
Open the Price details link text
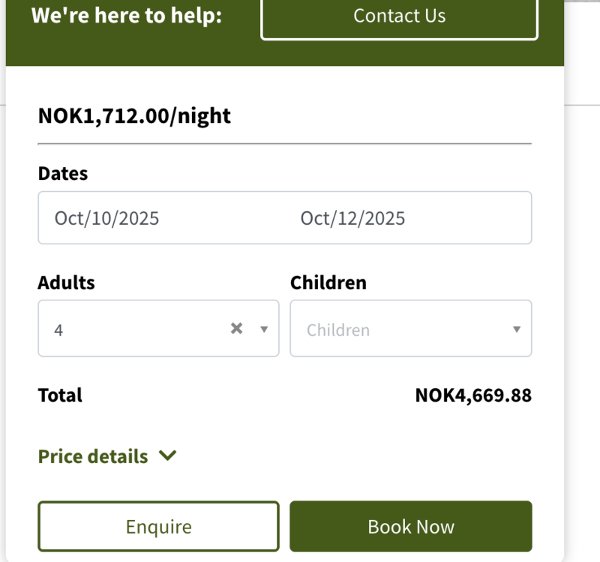(93, 456)
